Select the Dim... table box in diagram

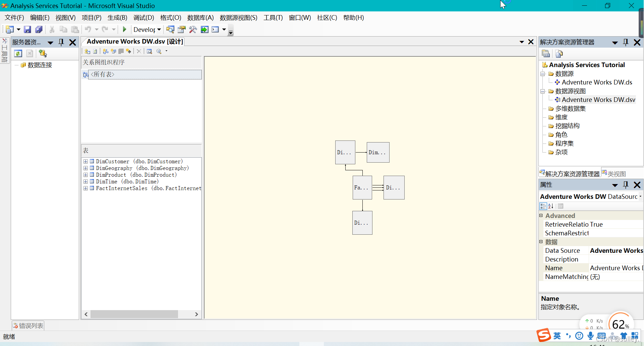pyautogui.click(x=378, y=152)
